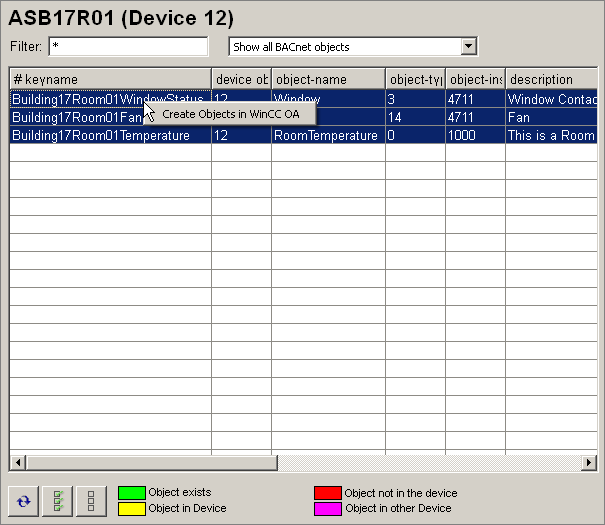Open the BACnet objects filter dropdown

tap(468, 47)
